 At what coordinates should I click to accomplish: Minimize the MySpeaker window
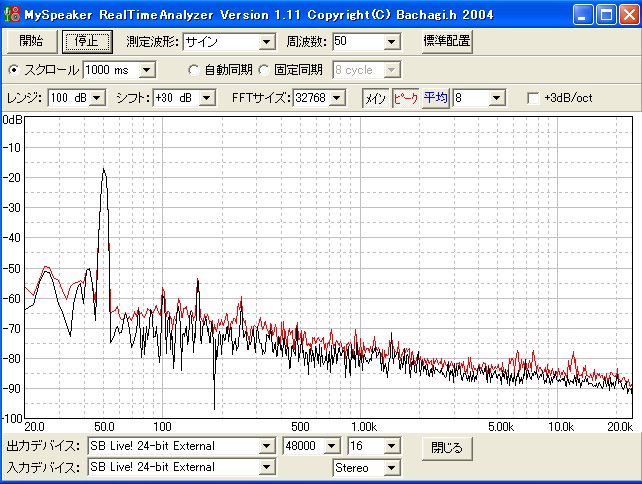click(x=582, y=15)
